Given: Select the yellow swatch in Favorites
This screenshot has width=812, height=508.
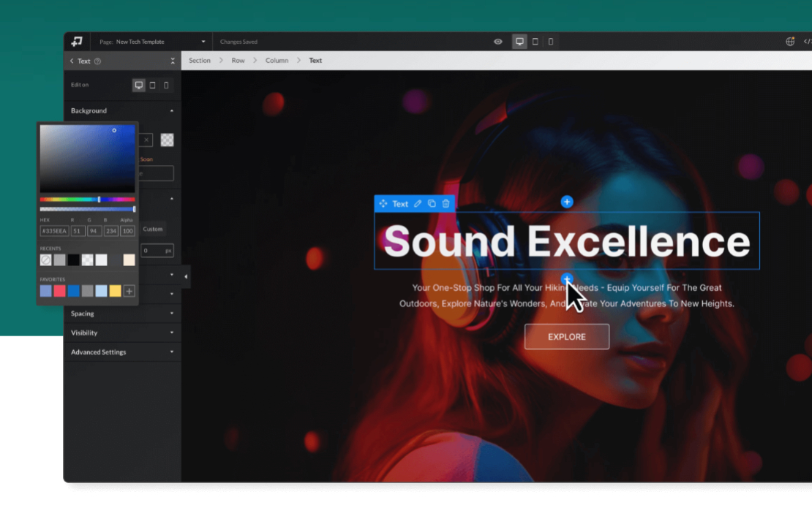Looking at the screenshot, I should [115, 291].
